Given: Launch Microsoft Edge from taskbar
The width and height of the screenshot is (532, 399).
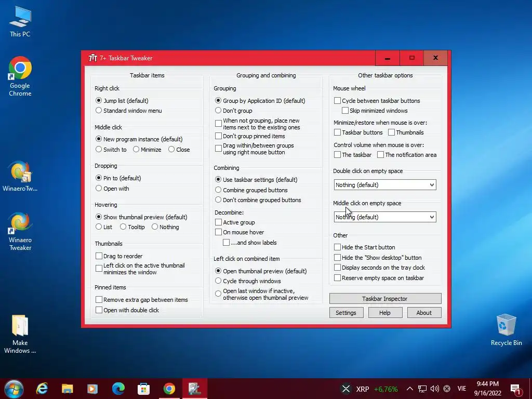Looking at the screenshot, I should pyautogui.click(x=118, y=389).
